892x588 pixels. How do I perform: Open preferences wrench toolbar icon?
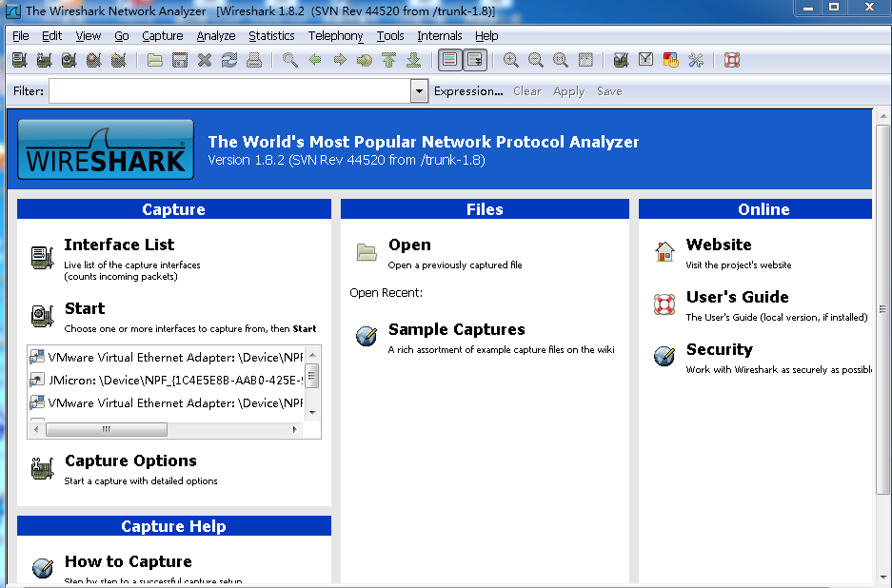coord(696,60)
